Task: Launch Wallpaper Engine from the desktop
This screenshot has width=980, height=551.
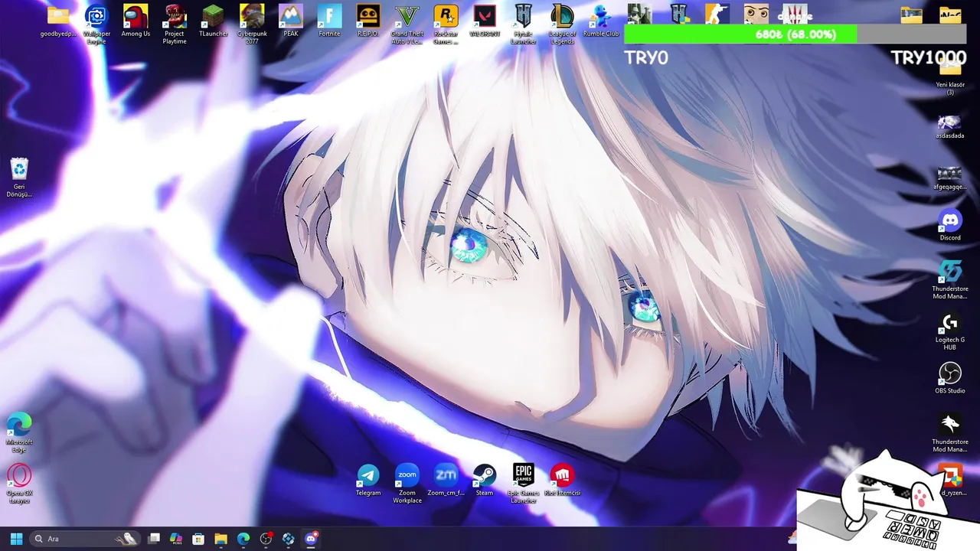Action: tap(96, 15)
